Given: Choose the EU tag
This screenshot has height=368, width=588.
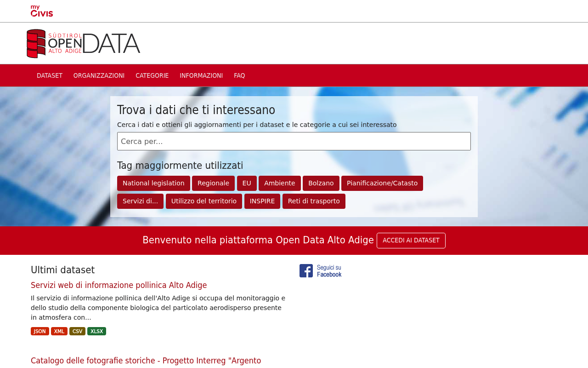Looking at the screenshot, I should pos(247,183).
